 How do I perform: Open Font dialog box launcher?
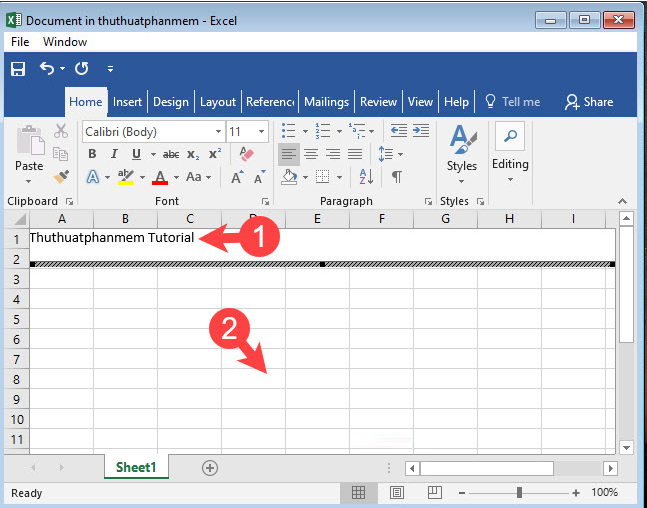[265, 201]
